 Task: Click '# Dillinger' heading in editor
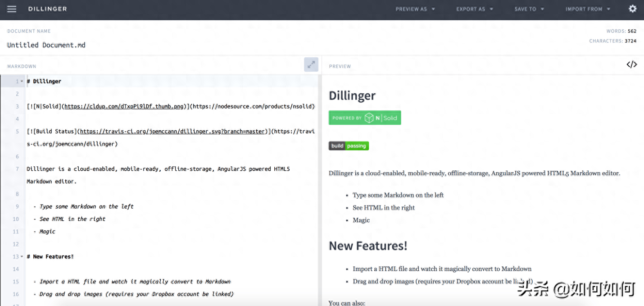44,81
